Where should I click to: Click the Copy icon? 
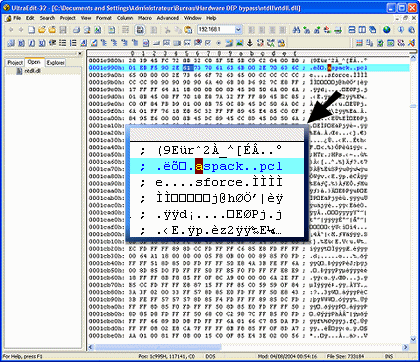tap(178, 30)
